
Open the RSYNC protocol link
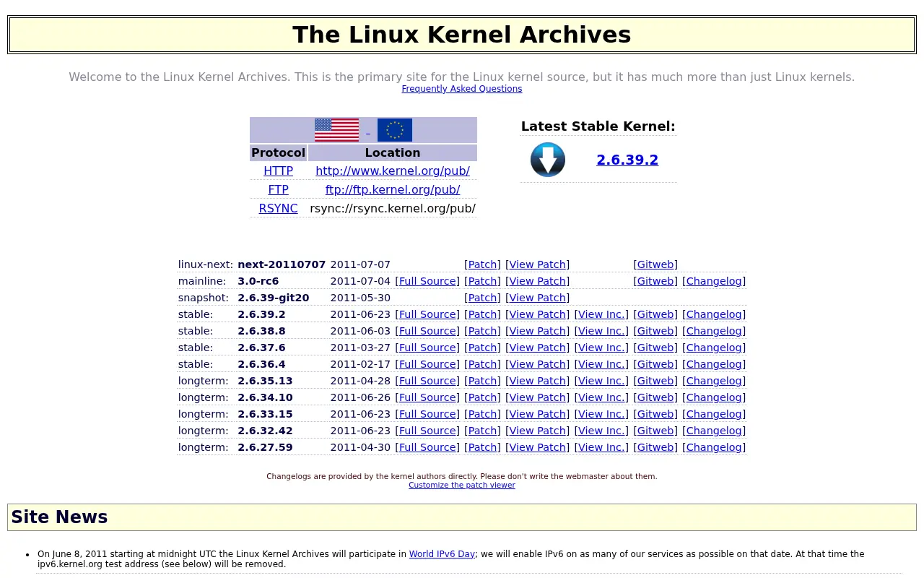[278, 209]
